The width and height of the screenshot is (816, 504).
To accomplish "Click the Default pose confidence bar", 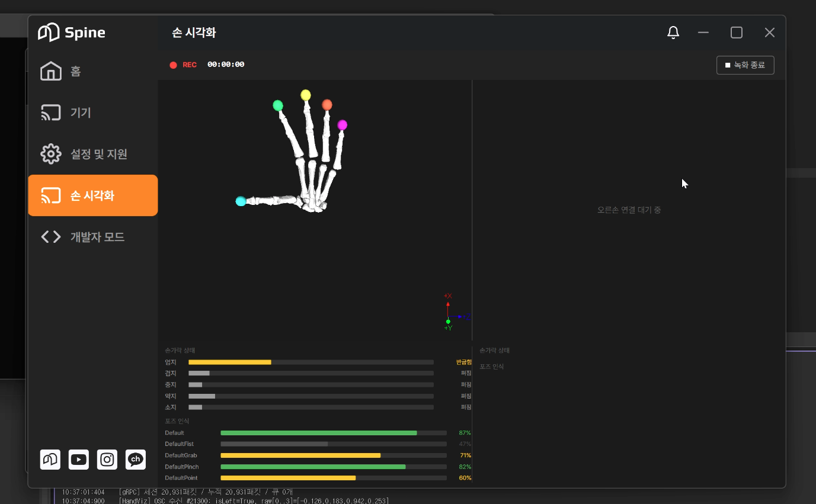I will 334,433.
